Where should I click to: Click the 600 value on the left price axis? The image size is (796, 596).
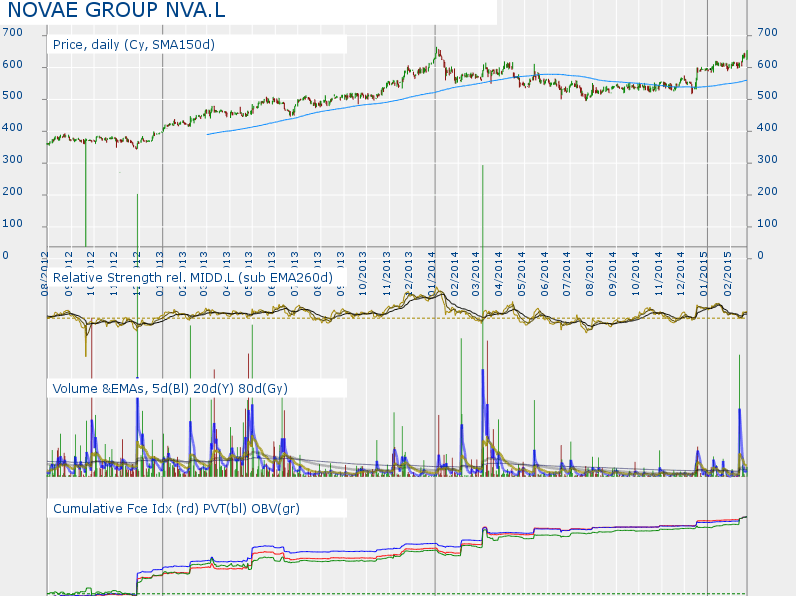pos(12,64)
